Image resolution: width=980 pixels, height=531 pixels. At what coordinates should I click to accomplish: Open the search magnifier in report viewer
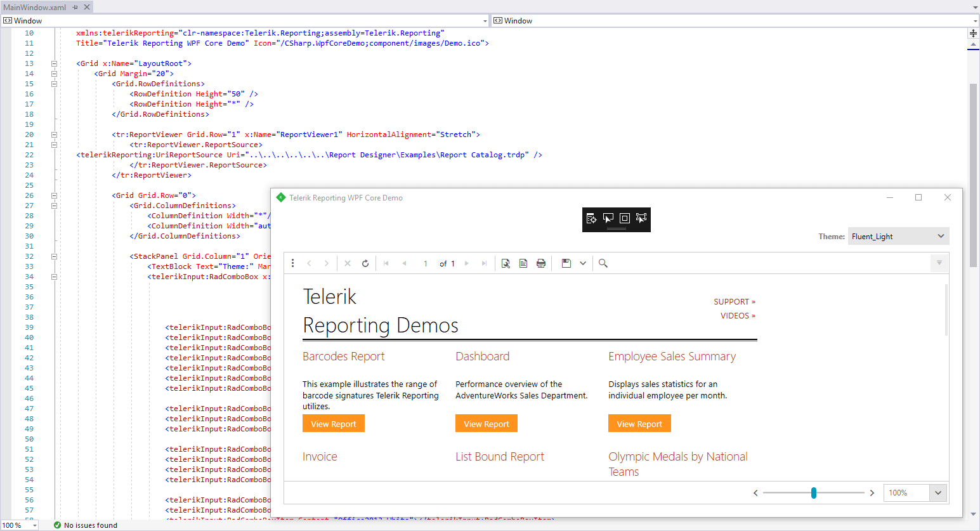coord(603,263)
